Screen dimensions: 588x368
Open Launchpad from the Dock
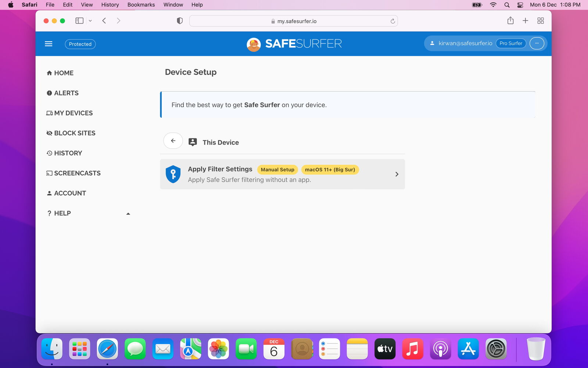click(x=80, y=349)
